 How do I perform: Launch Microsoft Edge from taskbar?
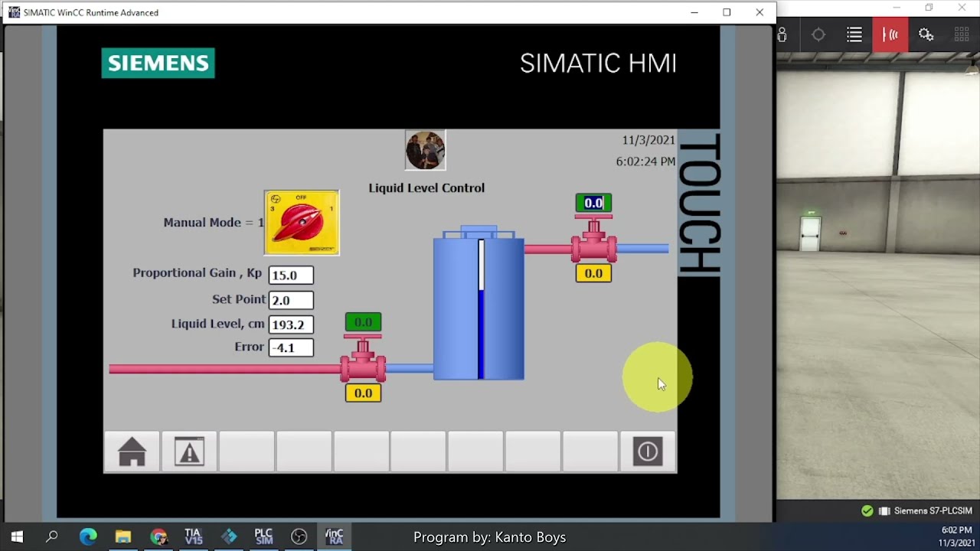[x=88, y=537]
